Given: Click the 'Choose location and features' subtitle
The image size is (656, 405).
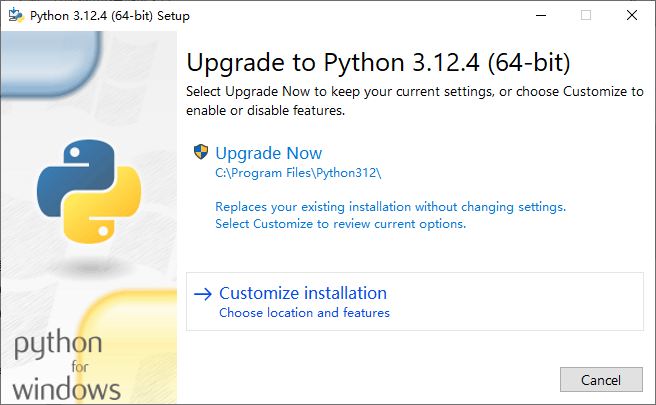Looking at the screenshot, I should [x=304, y=313].
